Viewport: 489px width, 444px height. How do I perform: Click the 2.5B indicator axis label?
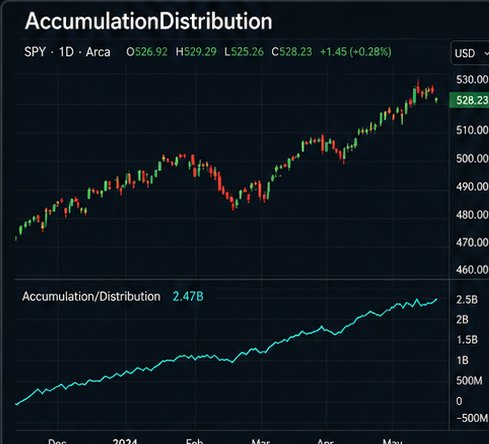(x=467, y=300)
